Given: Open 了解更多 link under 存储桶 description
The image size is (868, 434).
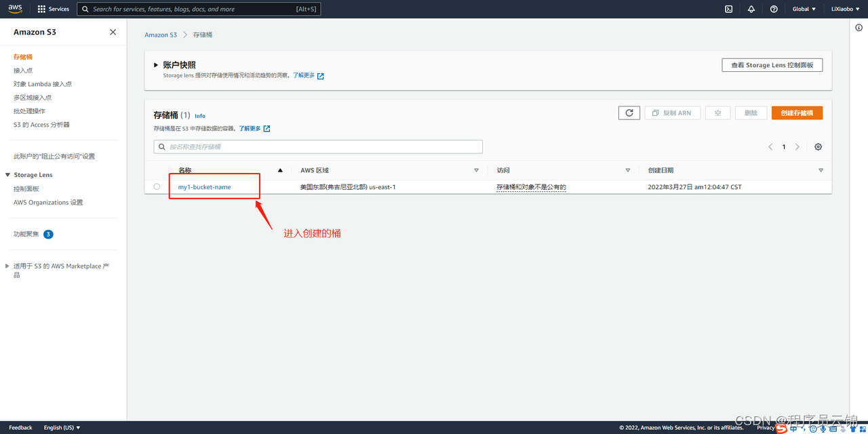Looking at the screenshot, I should pos(255,129).
